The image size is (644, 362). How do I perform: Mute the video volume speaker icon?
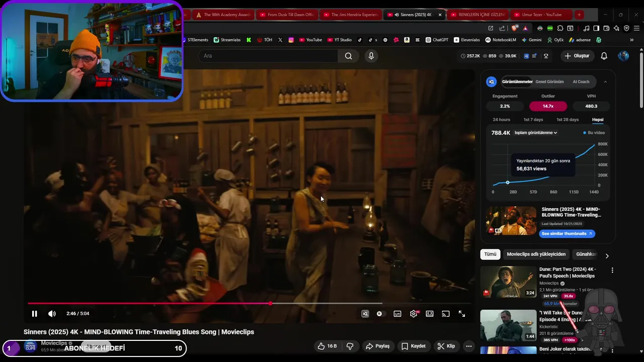pyautogui.click(x=52, y=314)
